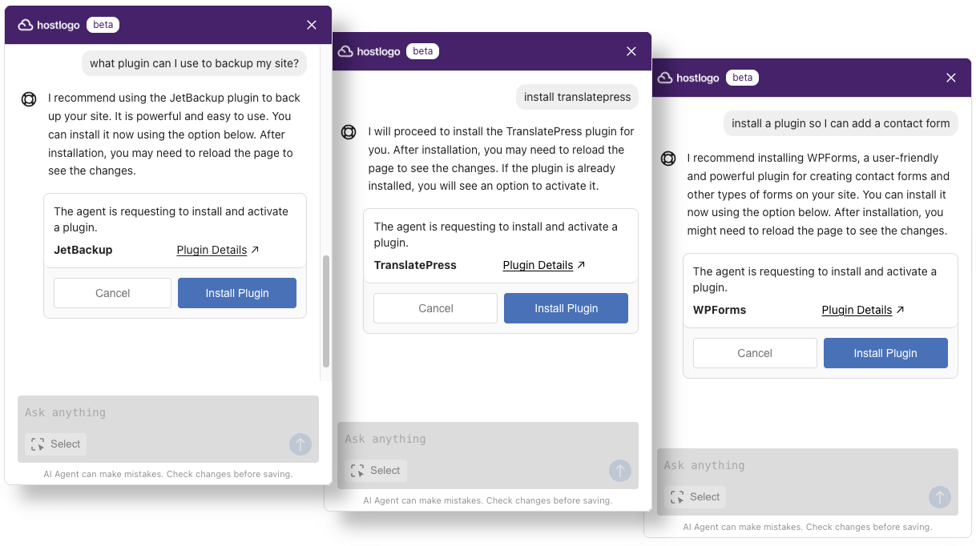Click the agent avatar icon beside WPForms reply
This screenshot has height=546, width=980.
tap(668, 159)
